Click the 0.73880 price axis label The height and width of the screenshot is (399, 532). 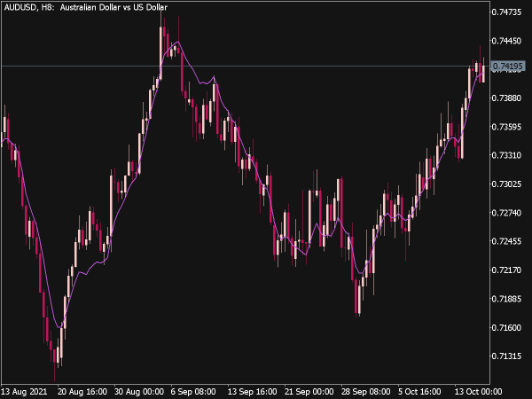click(x=506, y=98)
